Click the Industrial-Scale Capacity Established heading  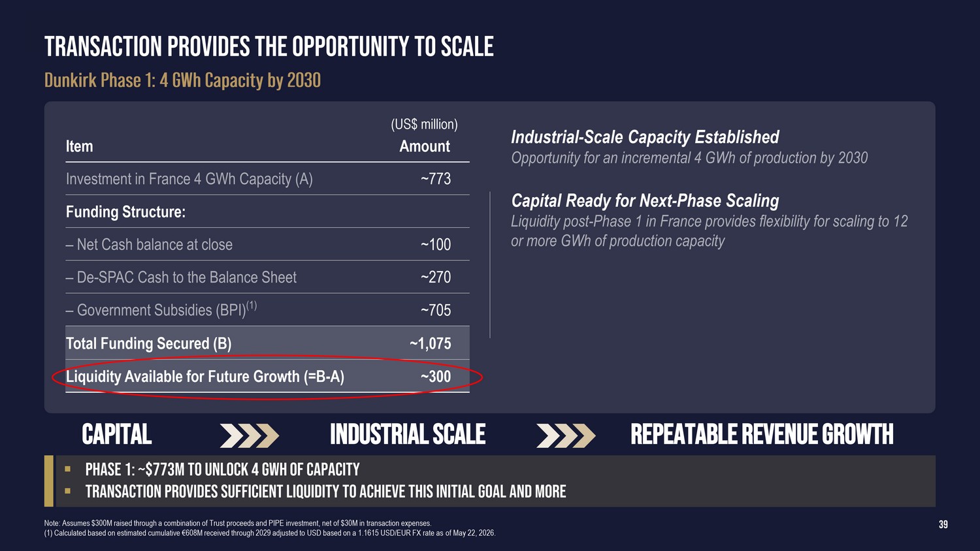point(645,137)
